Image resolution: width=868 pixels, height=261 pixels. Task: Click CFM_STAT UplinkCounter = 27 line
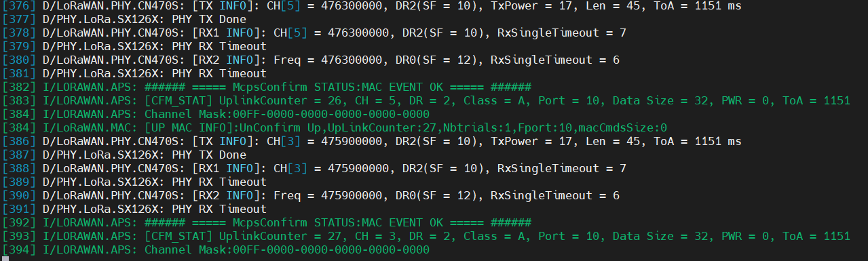(x=426, y=237)
